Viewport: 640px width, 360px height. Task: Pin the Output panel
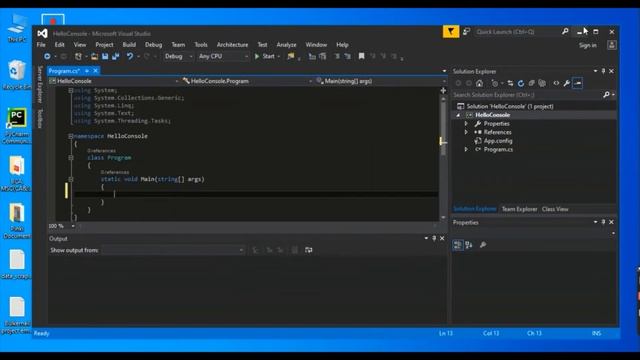[x=434, y=238]
